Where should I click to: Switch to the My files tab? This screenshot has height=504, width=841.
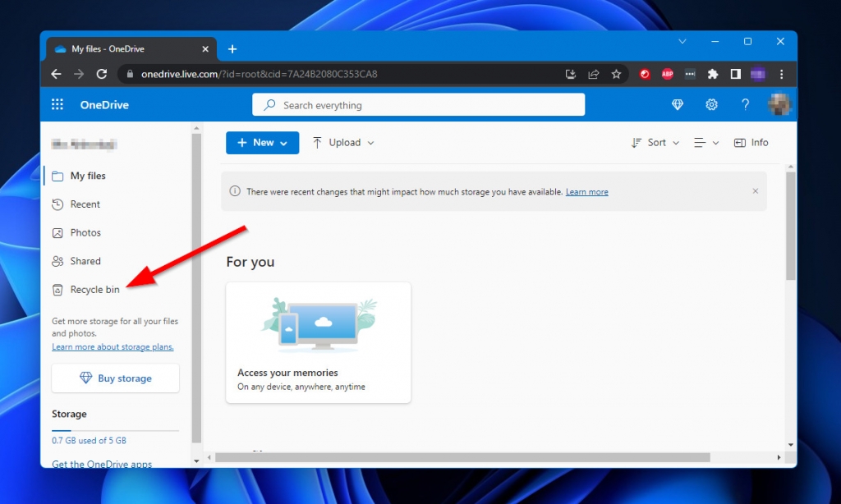click(x=87, y=176)
